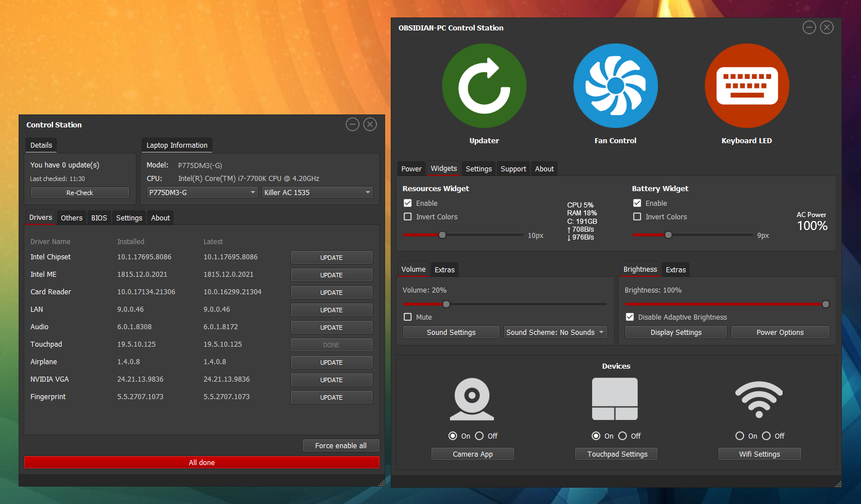The height and width of the screenshot is (504, 861).
Task: Minimize the small Control Station window
Action: (352, 124)
